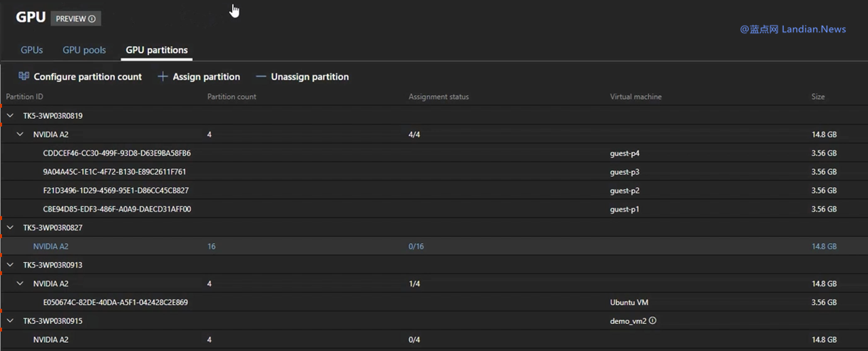
Task: Sort by Size column header
Action: (x=818, y=97)
